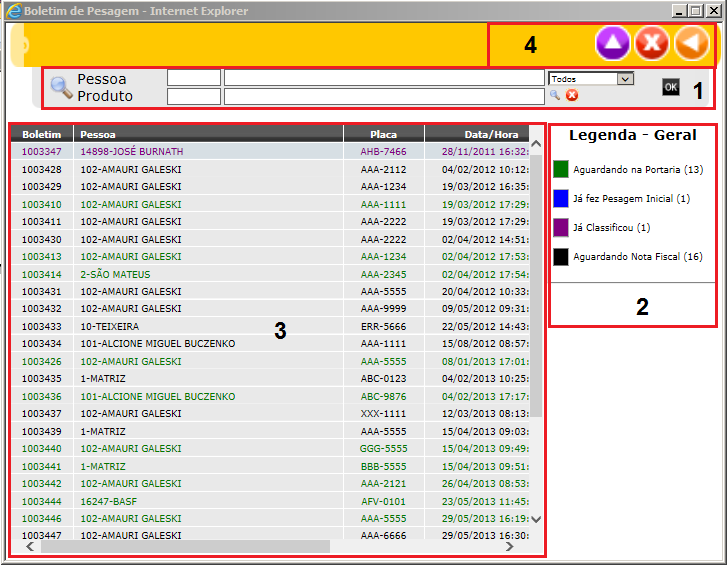This screenshot has height=565, width=727.
Task: Click the table's vertical scrollbar down arrow
Action: click(x=535, y=519)
